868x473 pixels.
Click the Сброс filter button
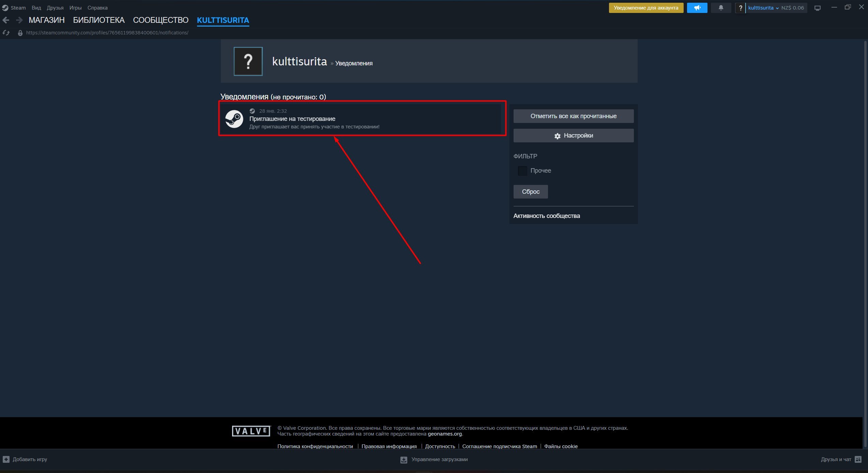[x=531, y=192]
